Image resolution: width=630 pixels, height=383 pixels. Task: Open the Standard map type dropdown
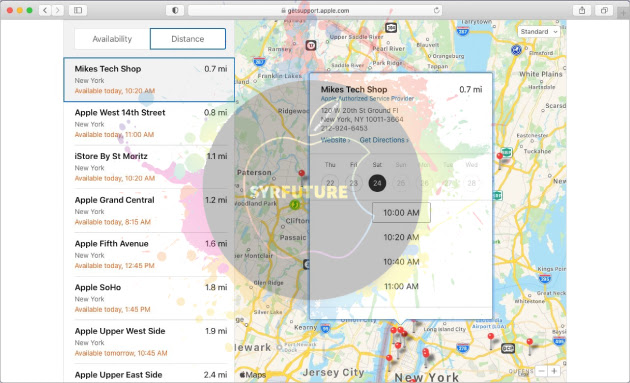[x=539, y=31]
